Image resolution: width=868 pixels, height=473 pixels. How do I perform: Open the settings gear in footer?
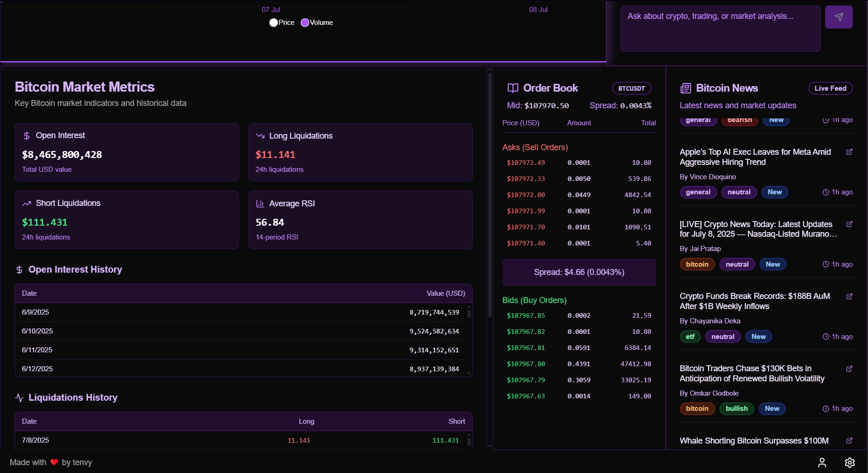[x=850, y=462]
